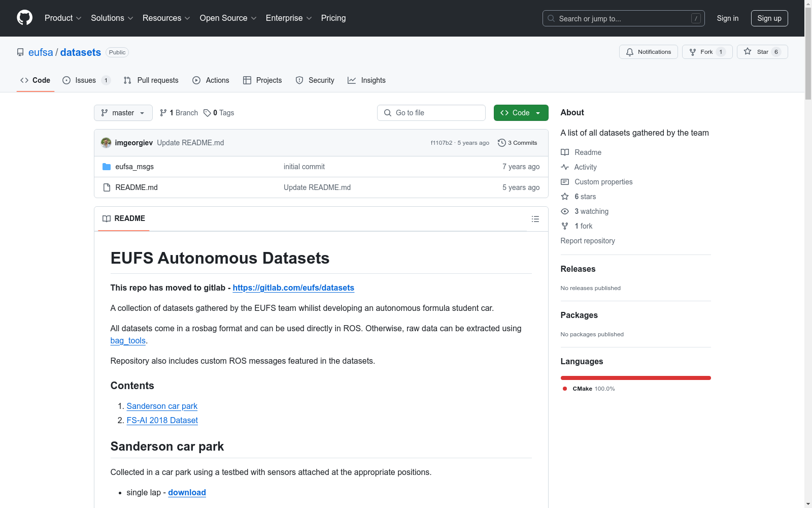The width and height of the screenshot is (812, 508).
Task: Click the eufsa_msgs folder icon
Action: 107,167
